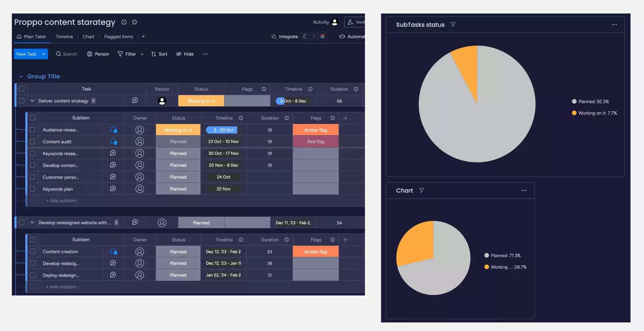
Task: Check the Deliver content strategy row
Action: 22,101
